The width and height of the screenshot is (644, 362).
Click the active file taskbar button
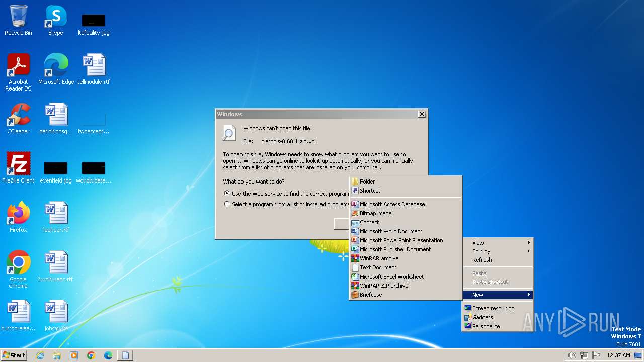126,355
